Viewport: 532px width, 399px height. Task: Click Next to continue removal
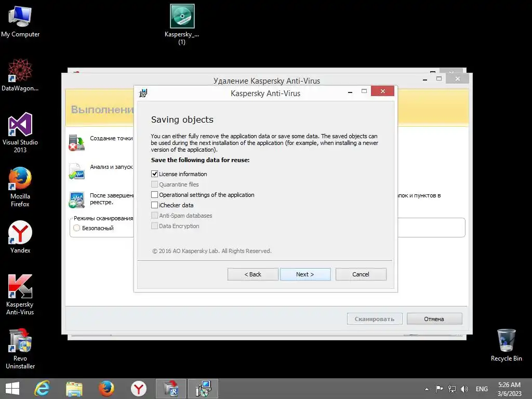pos(305,274)
